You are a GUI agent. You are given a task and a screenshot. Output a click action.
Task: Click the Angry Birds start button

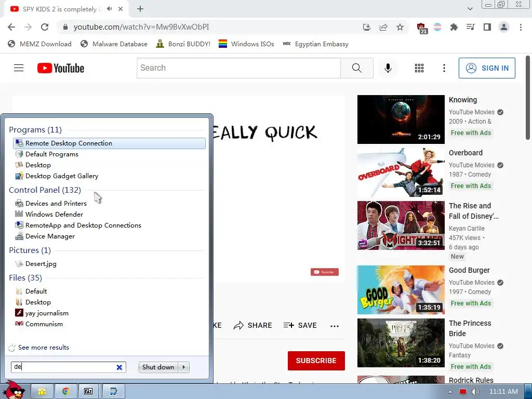tap(14, 390)
